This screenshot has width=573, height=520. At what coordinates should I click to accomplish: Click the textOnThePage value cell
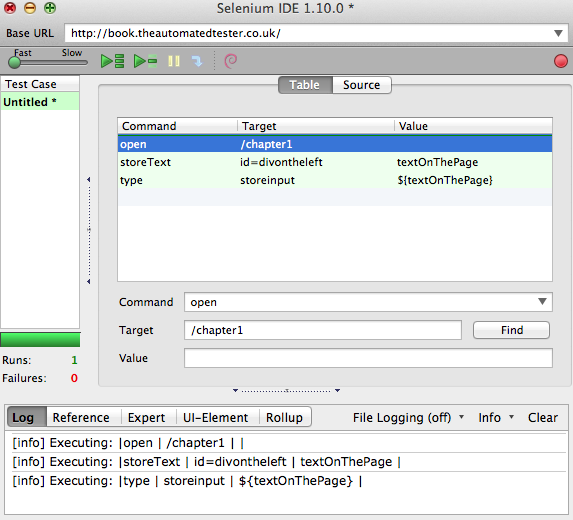(x=437, y=162)
